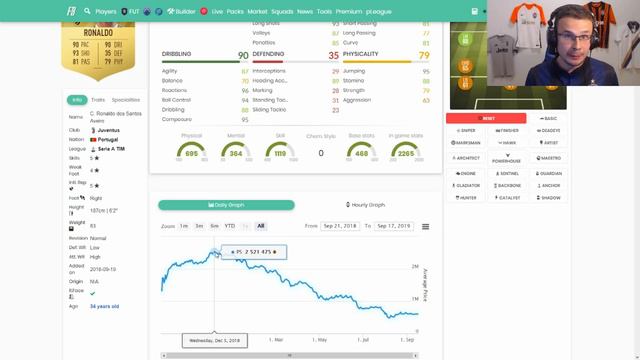Click the light blue globe icon in the navbar
Image resolution: width=640 pixels, height=360 pixels.
[159, 11]
